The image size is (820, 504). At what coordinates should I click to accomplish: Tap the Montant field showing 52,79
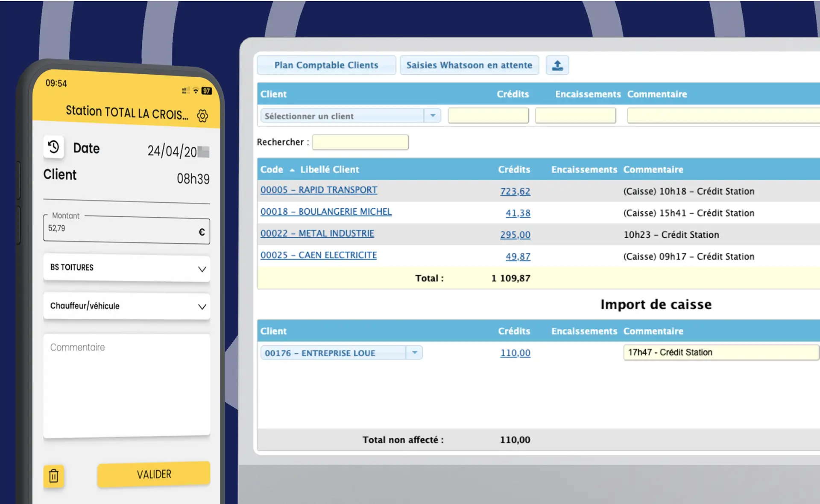(126, 230)
